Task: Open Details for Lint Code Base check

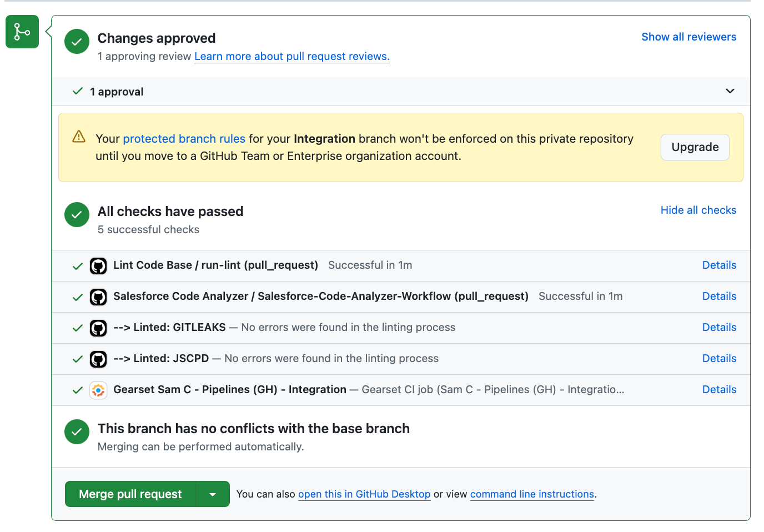Action: (x=719, y=265)
